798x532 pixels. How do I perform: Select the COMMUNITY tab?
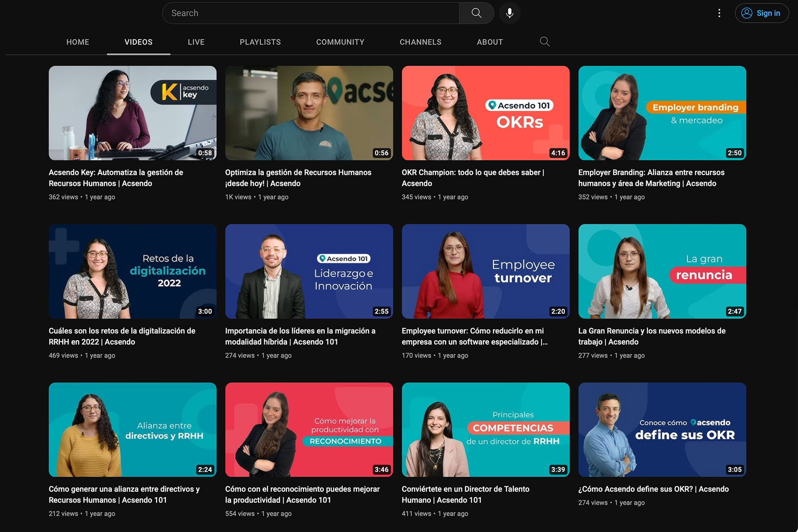point(340,42)
